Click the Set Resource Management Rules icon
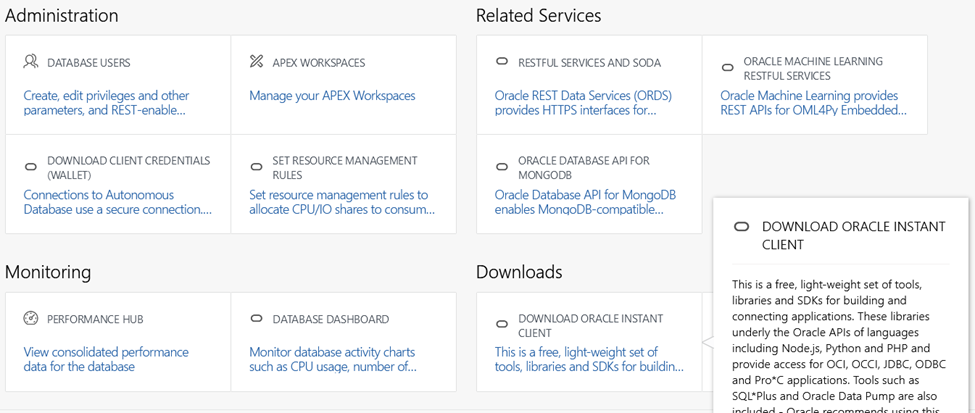The width and height of the screenshot is (975, 413). click(x=256, y=167)
